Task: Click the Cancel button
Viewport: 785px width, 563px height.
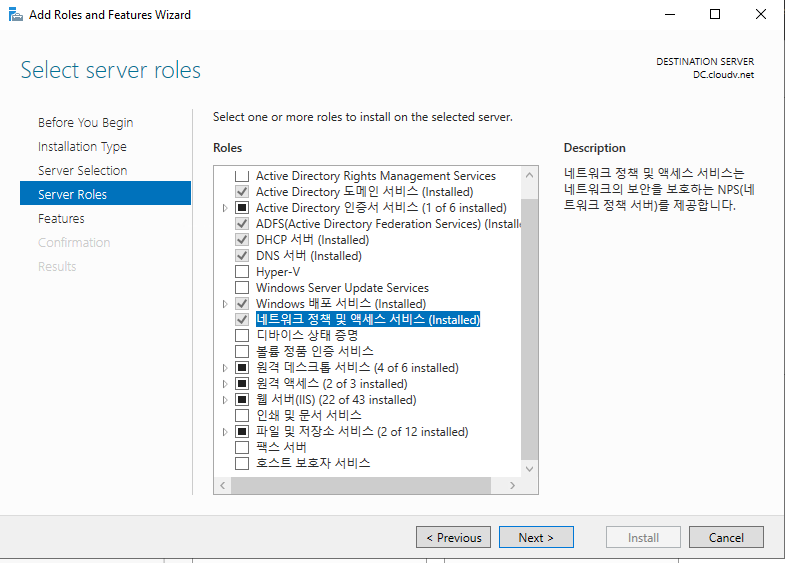Action: coord(726,537)
